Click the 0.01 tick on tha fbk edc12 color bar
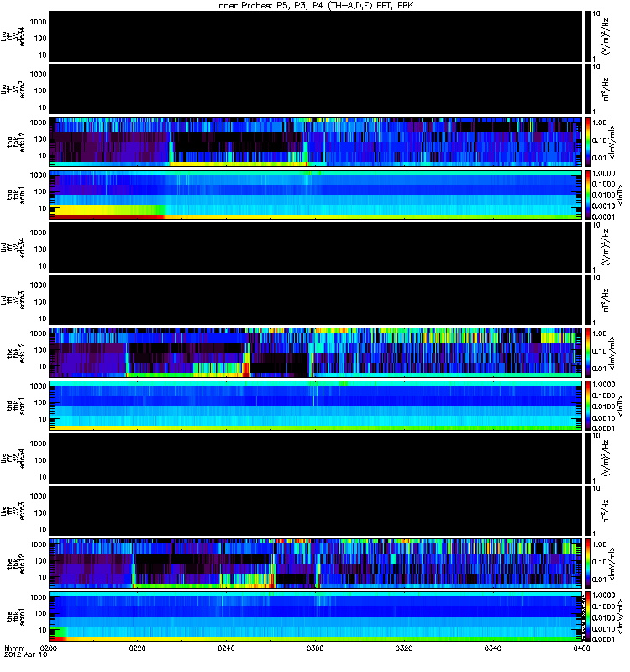Image resolution: width=630 pixels, height=672 pixels. pos(599,158)
